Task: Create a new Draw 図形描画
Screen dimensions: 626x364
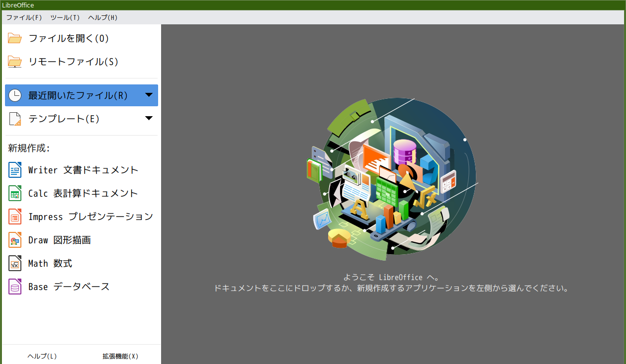Action: click(81, 240)
